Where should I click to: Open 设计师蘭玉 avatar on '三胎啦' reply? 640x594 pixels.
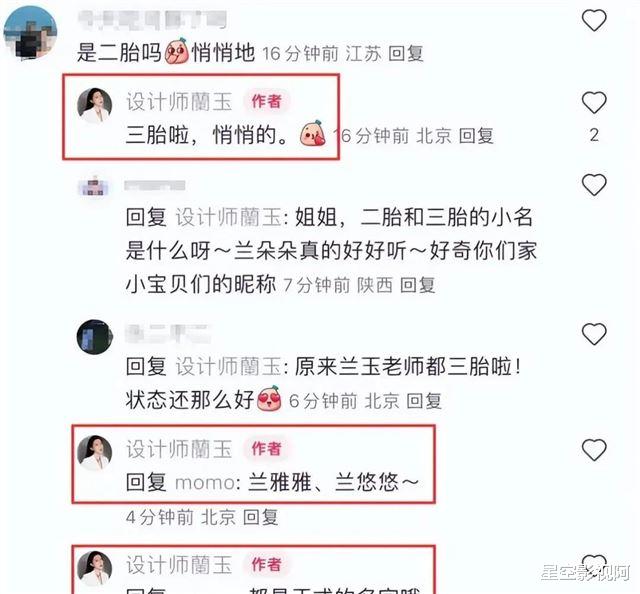tap(95, 105)
